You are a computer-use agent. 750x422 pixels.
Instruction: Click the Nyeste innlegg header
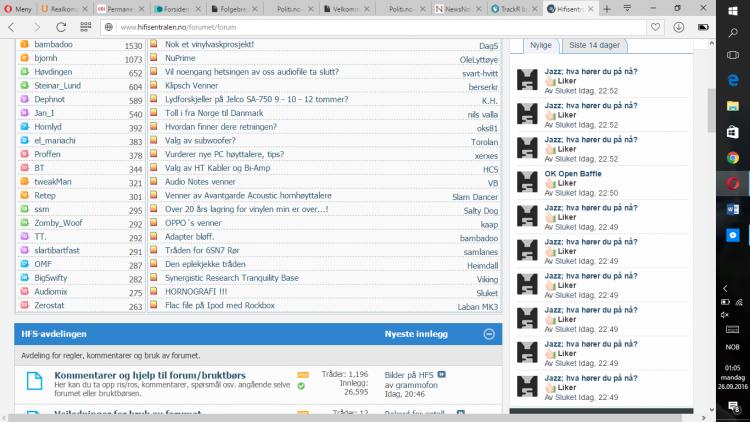[416, 334]
